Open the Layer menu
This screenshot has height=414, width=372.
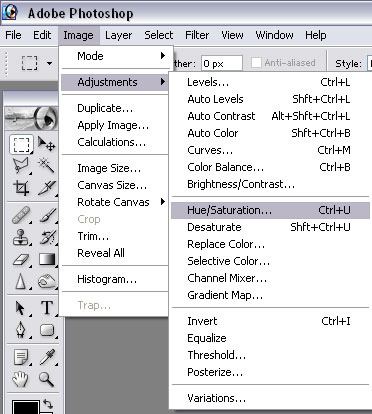pos(119,35)
